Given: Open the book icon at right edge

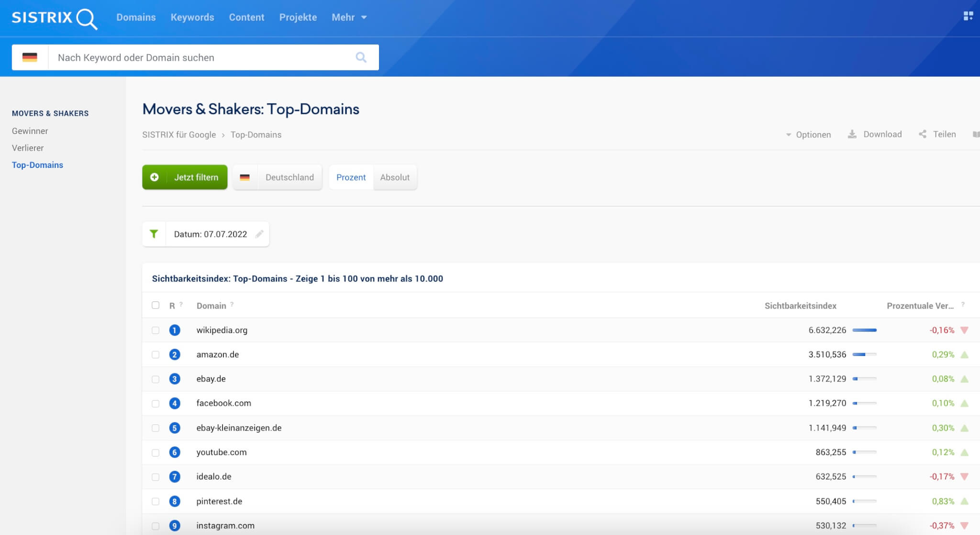Looking at the screenshot, I should pos(976,134).
